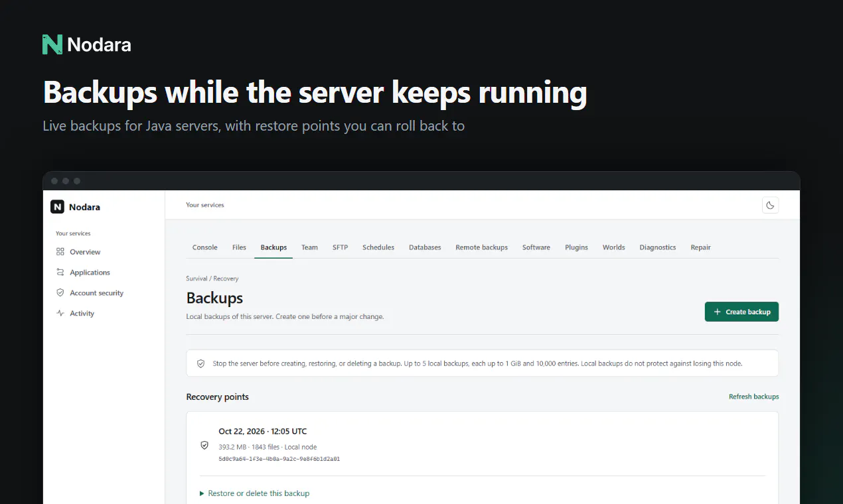Click the 'Backups' page heading

click(x=214, y=298)
